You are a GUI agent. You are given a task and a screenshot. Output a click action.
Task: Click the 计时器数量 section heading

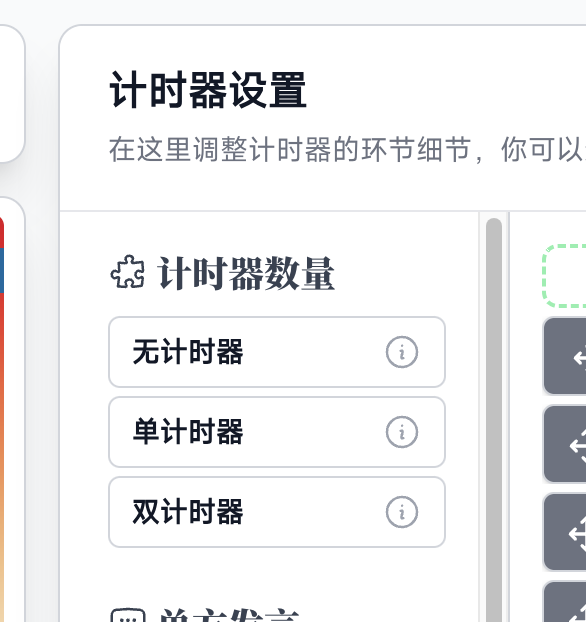246,273
